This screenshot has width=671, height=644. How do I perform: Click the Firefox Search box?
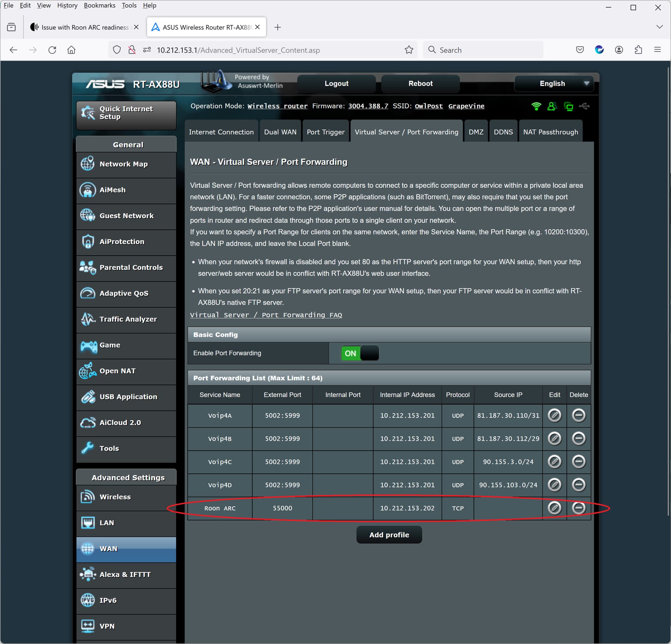coord(483,50)
